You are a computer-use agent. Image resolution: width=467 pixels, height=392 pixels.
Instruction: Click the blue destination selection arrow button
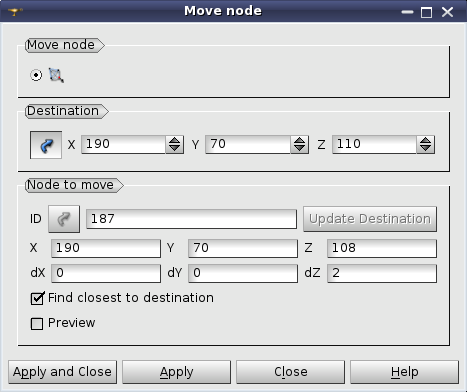pyautogui.click(x=46, y=145)
